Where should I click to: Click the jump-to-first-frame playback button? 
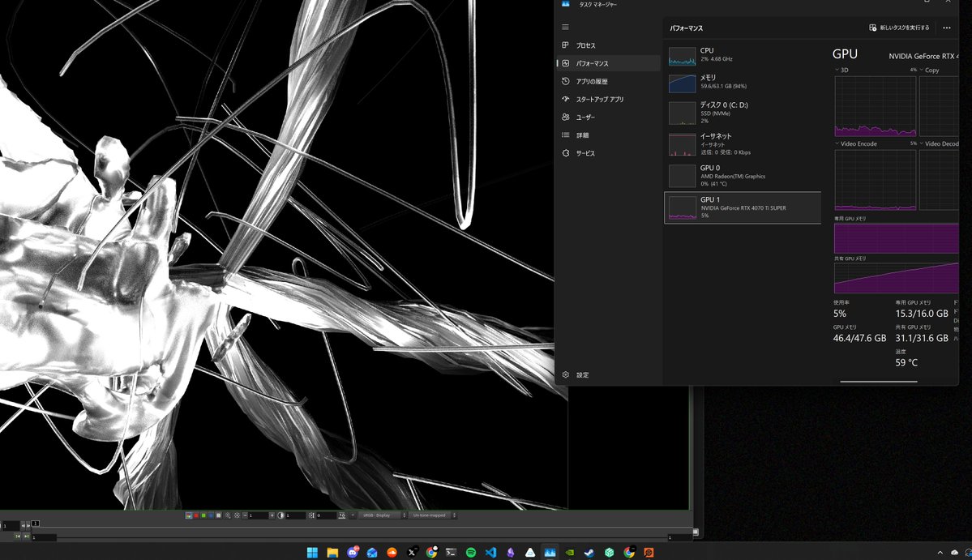[17, 536]
